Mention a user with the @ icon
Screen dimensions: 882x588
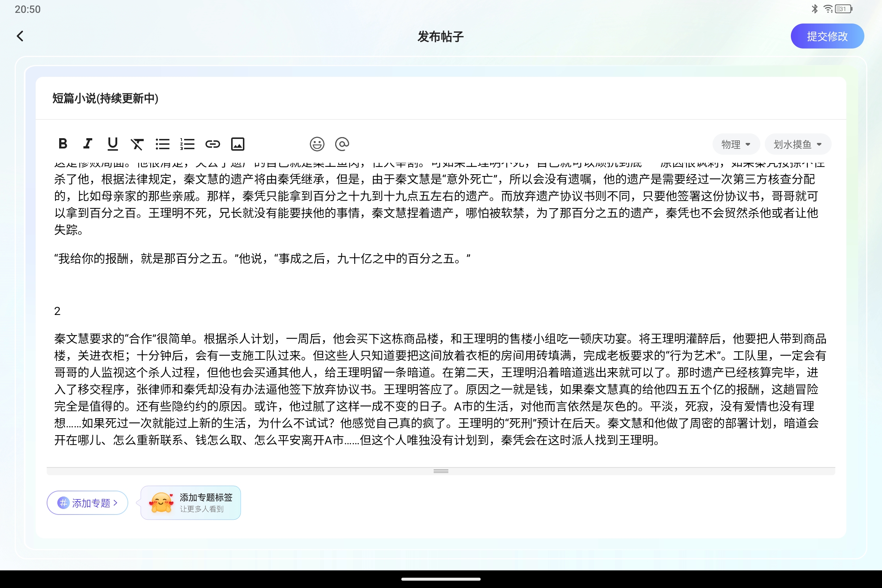click(342, 144)
